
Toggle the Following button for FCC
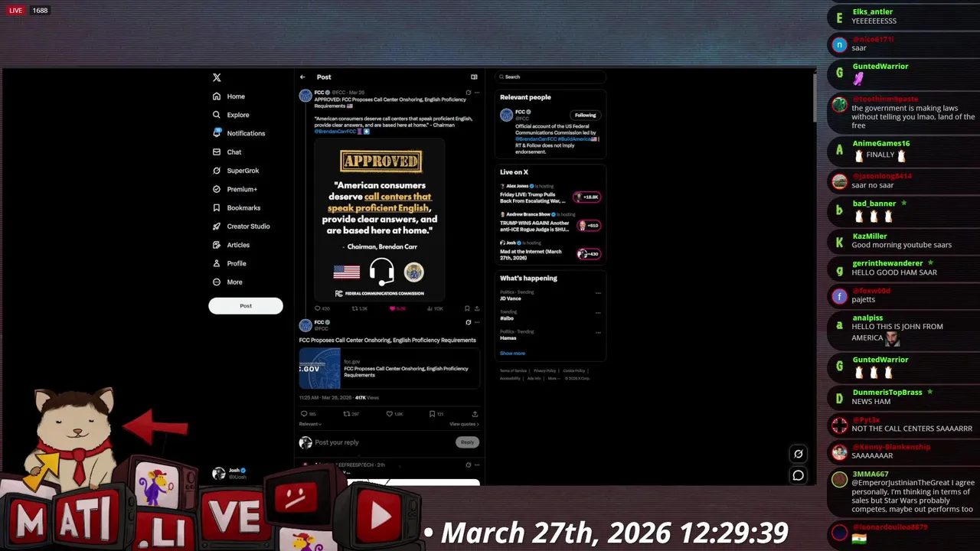585,115
